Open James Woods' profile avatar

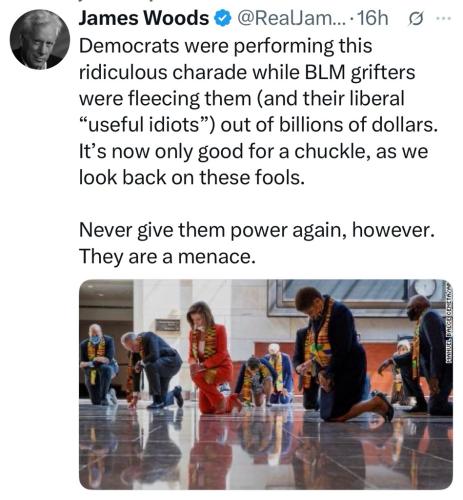pos(40,40)
